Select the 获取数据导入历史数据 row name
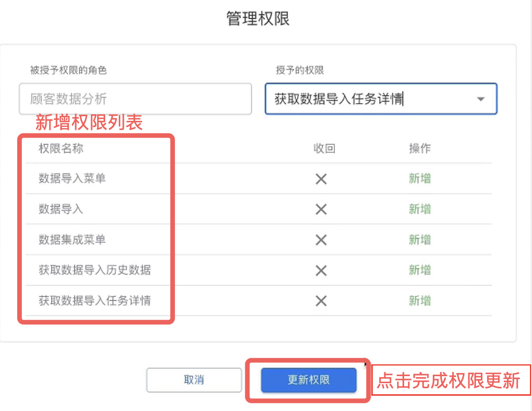Screen dimensions: 532x411 [95, 270]
